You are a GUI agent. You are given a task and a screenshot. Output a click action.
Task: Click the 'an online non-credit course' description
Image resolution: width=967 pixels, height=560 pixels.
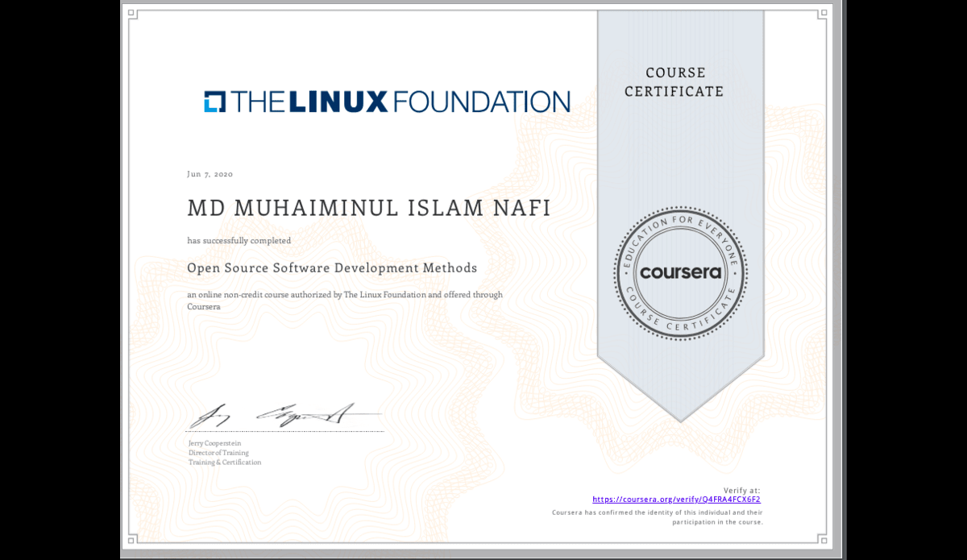pos(345,301)
